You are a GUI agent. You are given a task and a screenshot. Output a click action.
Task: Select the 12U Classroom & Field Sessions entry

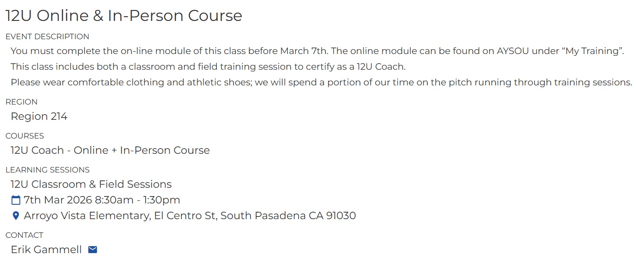pos(91,184)
